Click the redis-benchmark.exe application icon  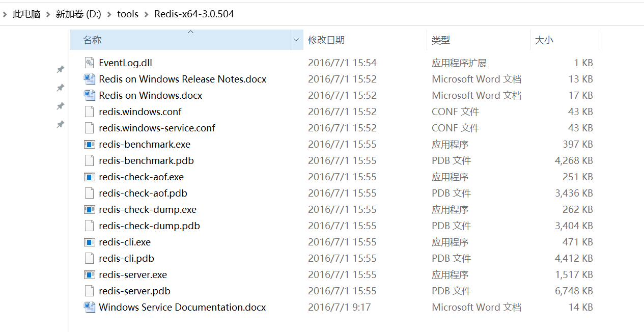point(90,144)
